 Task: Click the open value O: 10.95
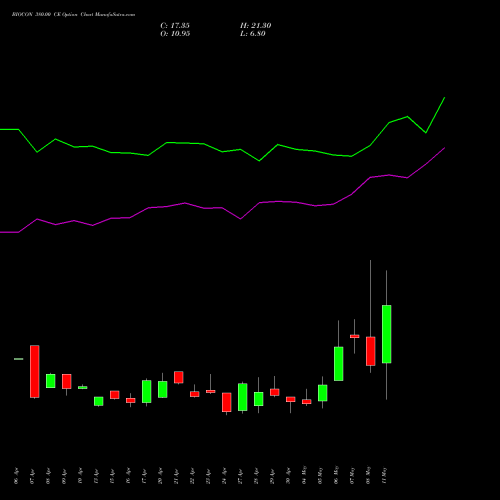click(x=175, y=34)
